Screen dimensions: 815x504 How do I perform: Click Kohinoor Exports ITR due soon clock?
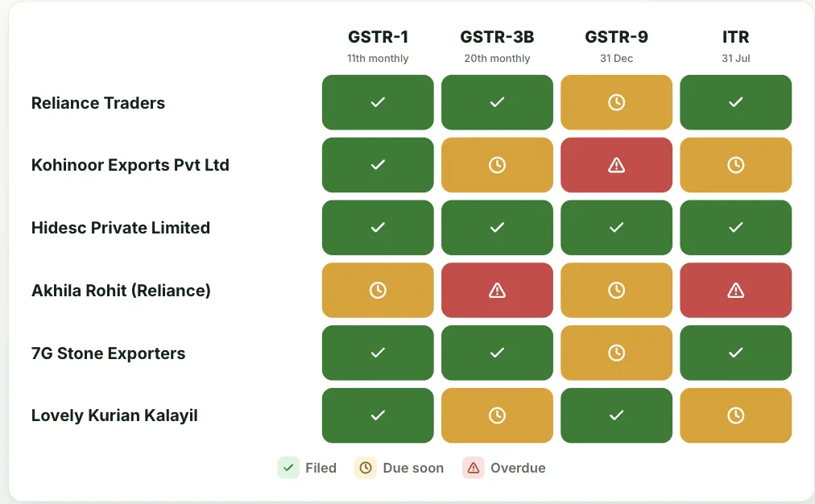pyautogui.click(x=735, y=165)
